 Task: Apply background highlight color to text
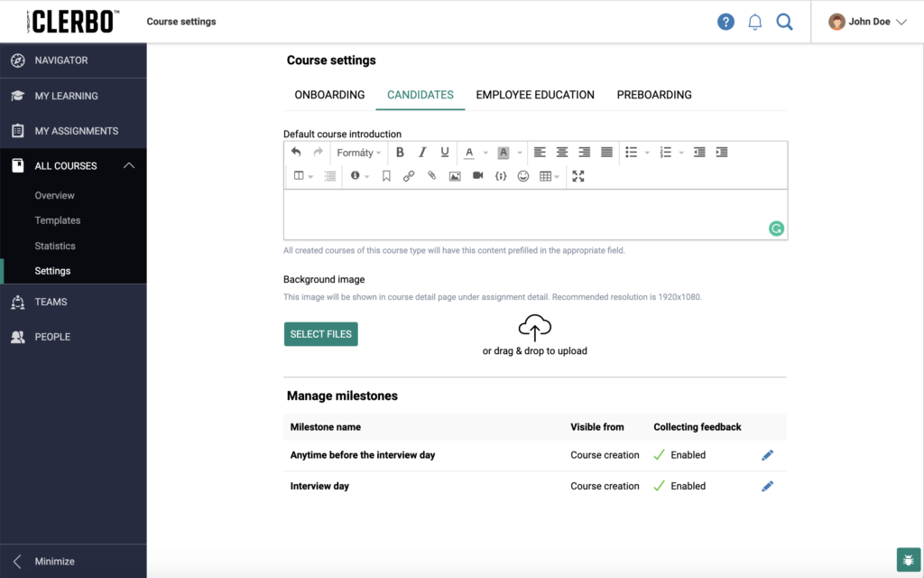(x=504, y=153)
